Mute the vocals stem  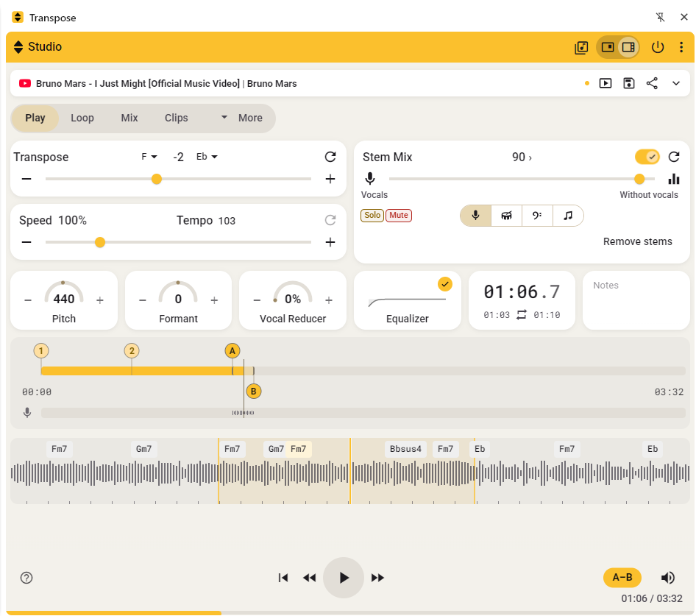click(399, 216)
